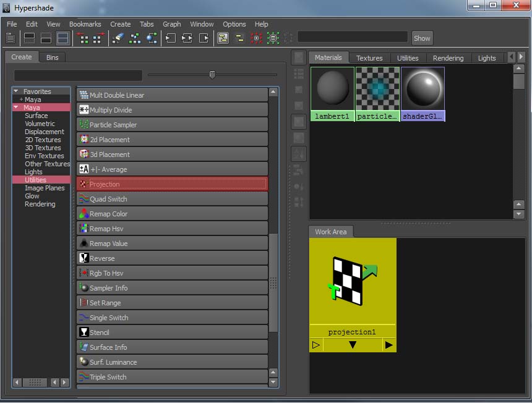
Task: Show top and bottom tabs layout button
Action: [62, 38]
